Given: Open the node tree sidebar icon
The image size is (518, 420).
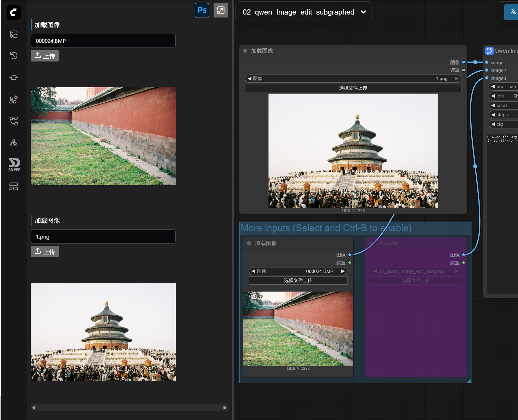Looking at the screenshot, I should [14, 143].
